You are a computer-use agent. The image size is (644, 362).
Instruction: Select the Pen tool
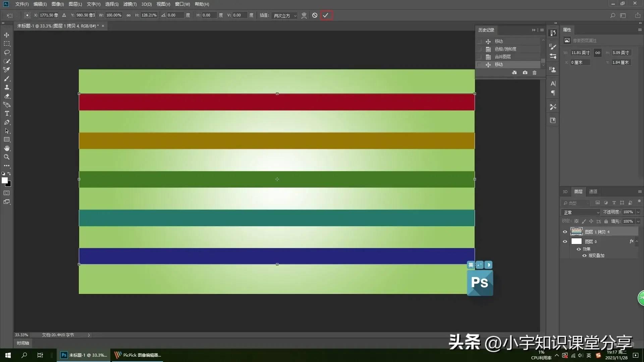pyautogui.click(x=7, y=122)
